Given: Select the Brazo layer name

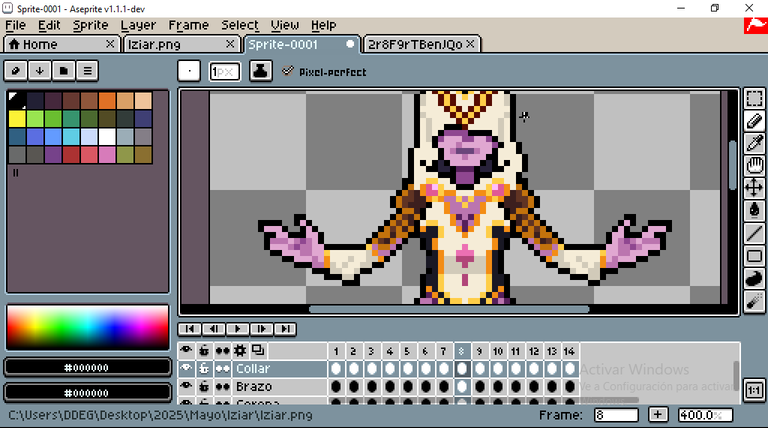Looking at the screenshot, I should [254, 386].
